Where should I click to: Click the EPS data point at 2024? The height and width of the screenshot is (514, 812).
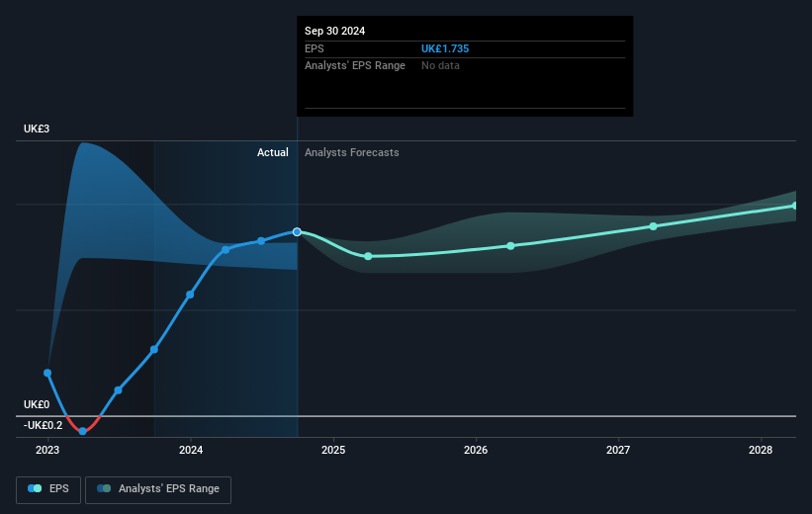coord(190,295)
